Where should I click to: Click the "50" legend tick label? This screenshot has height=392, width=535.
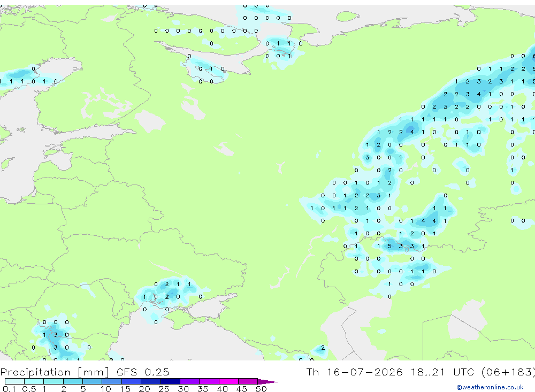(x=261, y=389)
